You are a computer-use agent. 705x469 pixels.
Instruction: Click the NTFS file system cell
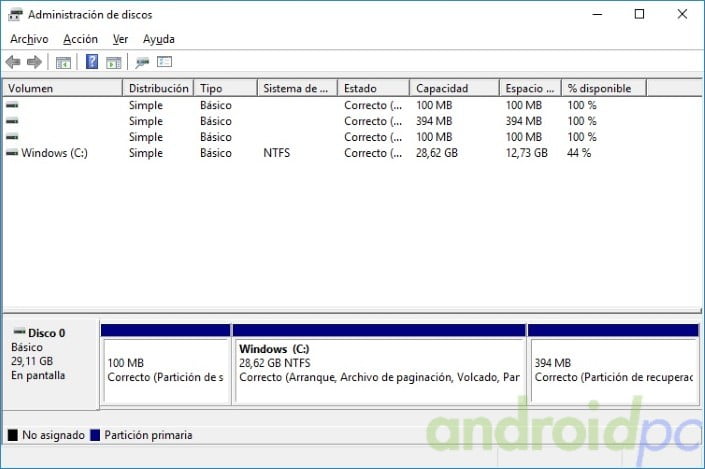click(x=277, y=153)
